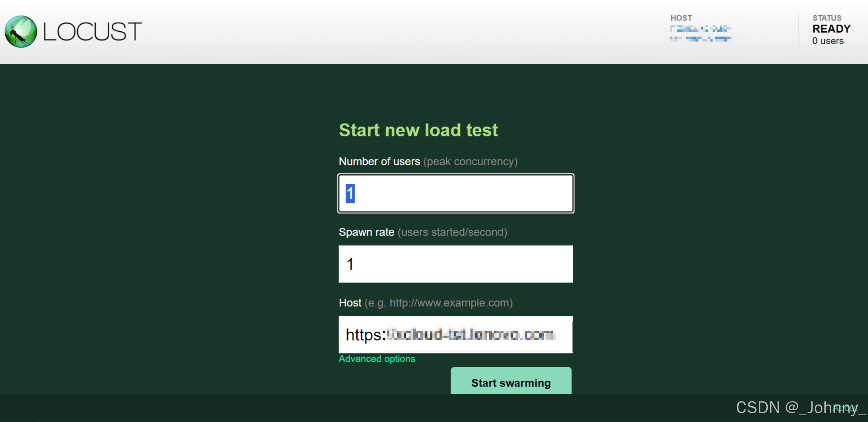The width and height of the screenshot is (868, 422).
Task: Click the HOST header label
Action: (x=681, y=18)
